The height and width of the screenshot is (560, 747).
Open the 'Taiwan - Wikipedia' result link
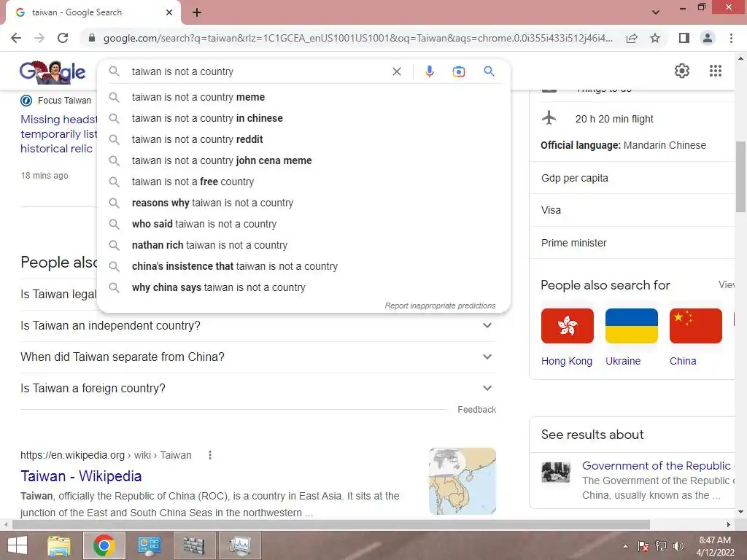[x=81, y=476]
